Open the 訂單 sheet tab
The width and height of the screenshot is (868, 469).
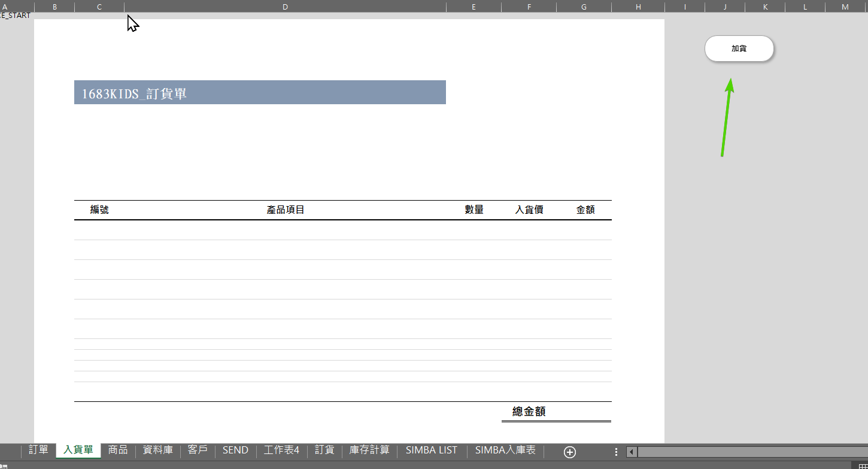point(38,450)
